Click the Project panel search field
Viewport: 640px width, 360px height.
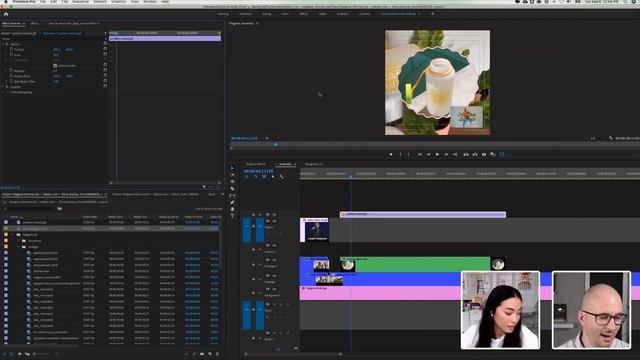[30, 209]
